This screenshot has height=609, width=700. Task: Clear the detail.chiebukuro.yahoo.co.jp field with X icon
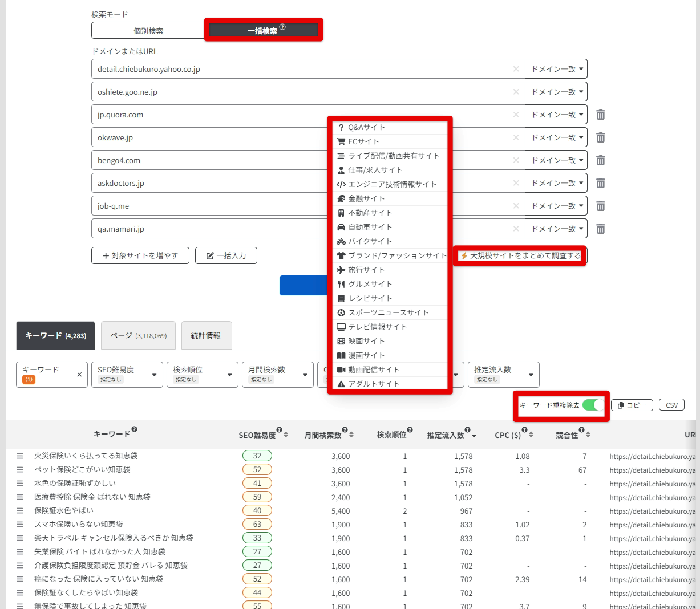point(516,69)
